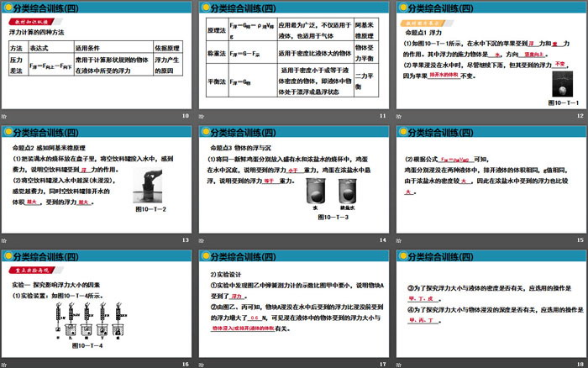Click the animation star icon under slide 12
The image size is (588, 368).
tap(398, 116)
